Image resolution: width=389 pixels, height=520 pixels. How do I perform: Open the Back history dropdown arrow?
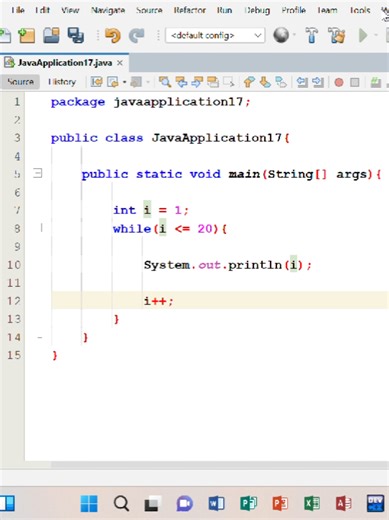124,82
